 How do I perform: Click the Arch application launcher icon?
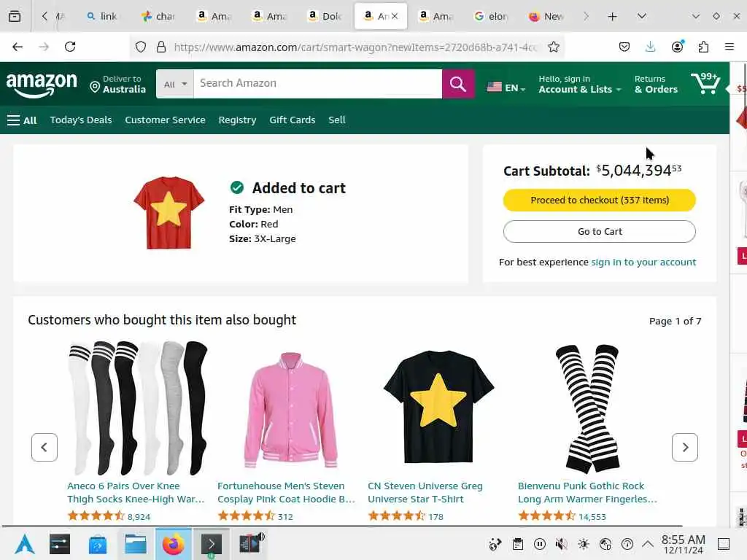click(24, 544)
